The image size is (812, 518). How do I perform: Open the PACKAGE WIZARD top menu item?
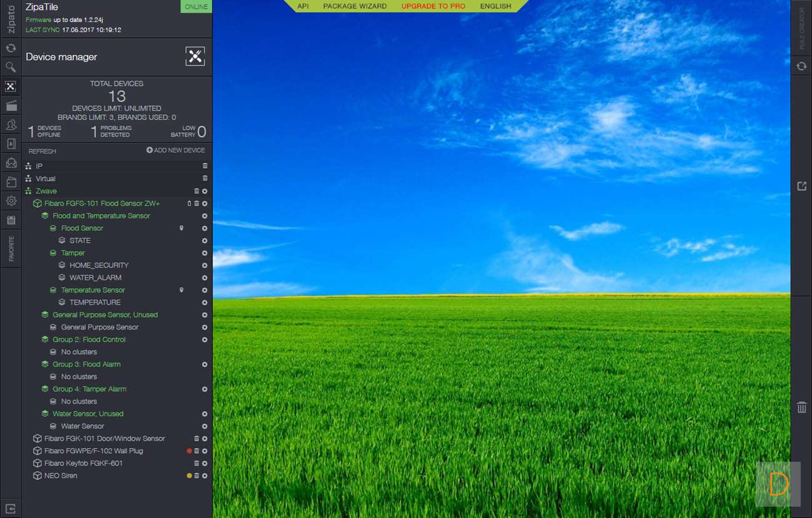(x=355, y=6)
